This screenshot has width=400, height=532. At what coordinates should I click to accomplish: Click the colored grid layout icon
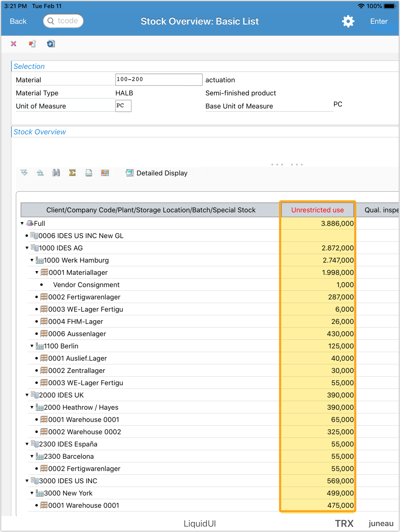(x=105, y=173)
